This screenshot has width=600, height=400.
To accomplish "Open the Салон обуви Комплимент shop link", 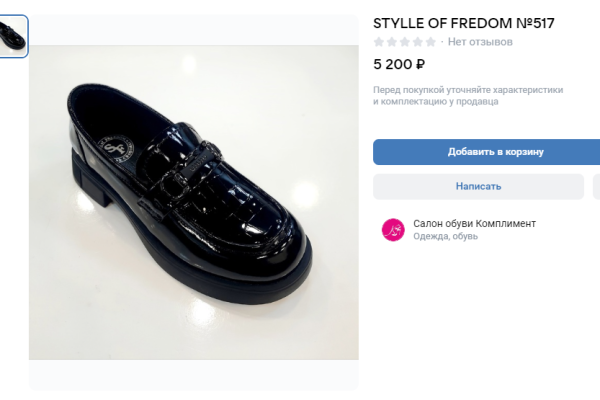I will point(474,223).
